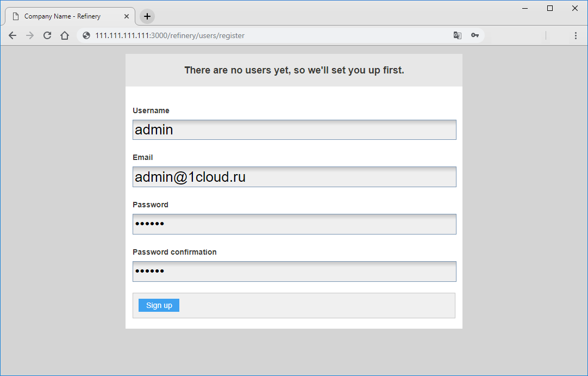Select the Password confirmation field
The height and width of the screenshot is (376, 588).
pos(294,272)
